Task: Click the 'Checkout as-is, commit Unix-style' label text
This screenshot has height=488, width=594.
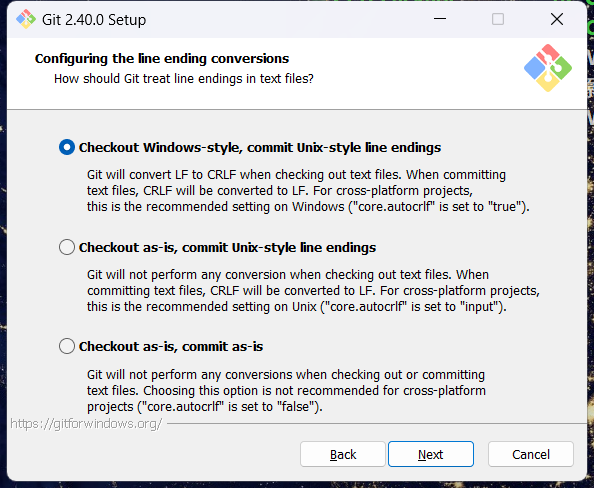Action: point(227,247)
